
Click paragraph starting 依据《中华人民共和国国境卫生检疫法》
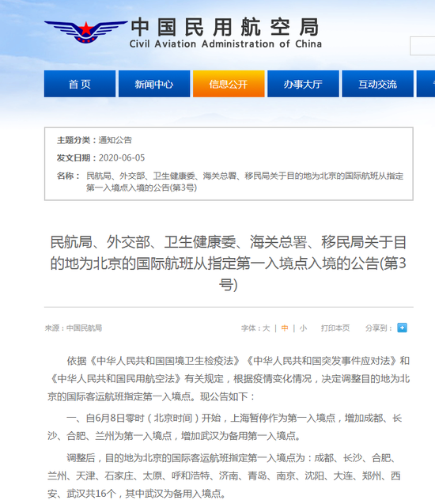click(x=229, y=379)
